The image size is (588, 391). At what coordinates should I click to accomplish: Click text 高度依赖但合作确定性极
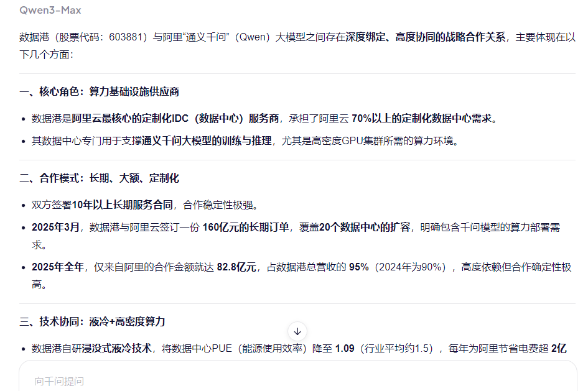point(516,267)
